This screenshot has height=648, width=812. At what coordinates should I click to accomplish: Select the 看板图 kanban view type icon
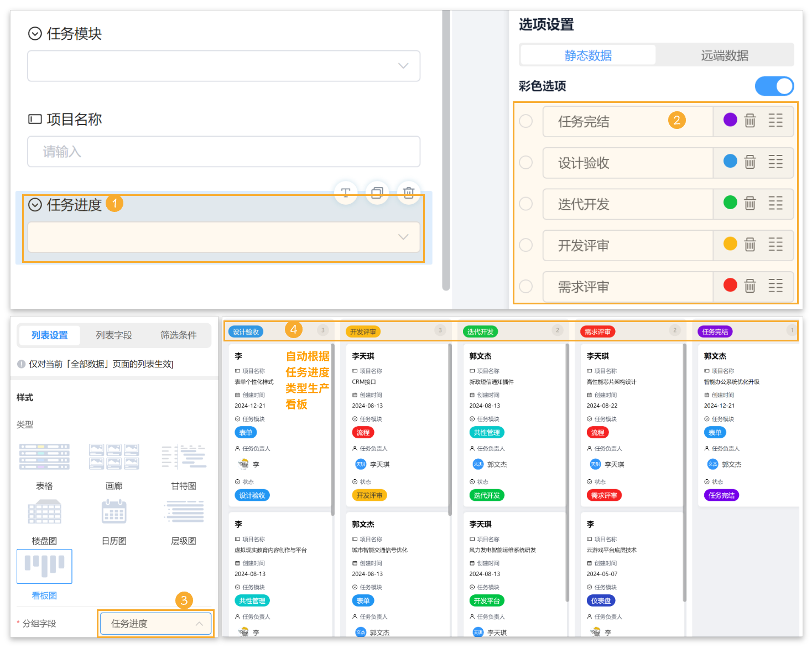pos(44,566)
